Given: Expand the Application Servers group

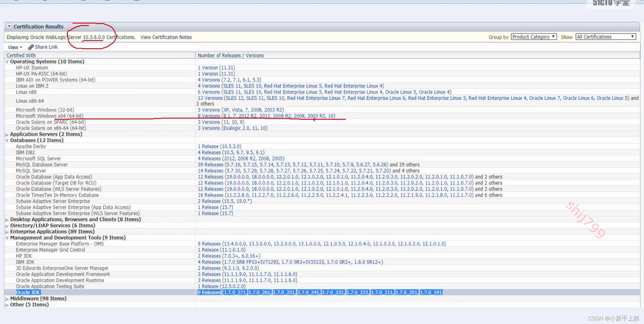Looking at the screenshot, I should (7, 135).
